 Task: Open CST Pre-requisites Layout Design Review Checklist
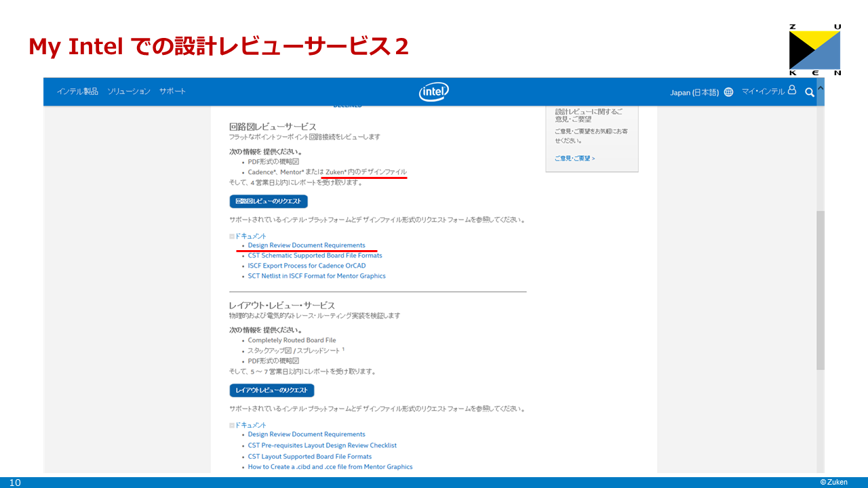pos(322,445)
